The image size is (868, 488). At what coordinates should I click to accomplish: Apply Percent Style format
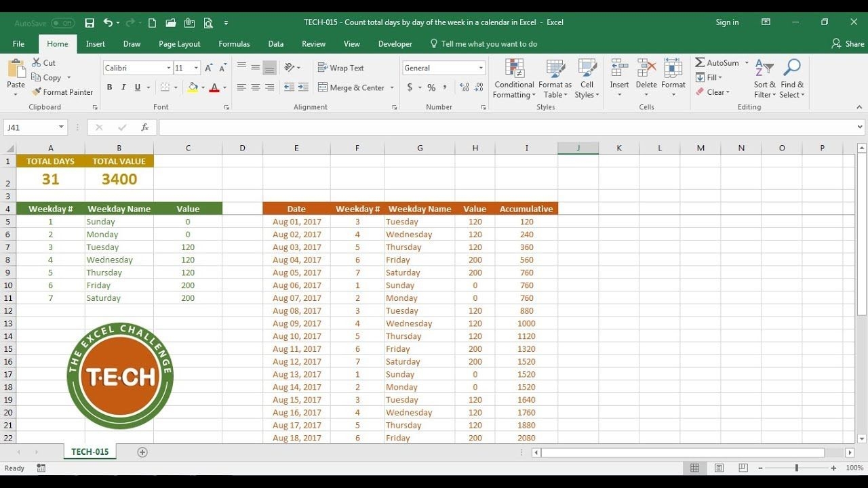pos(431,87)
